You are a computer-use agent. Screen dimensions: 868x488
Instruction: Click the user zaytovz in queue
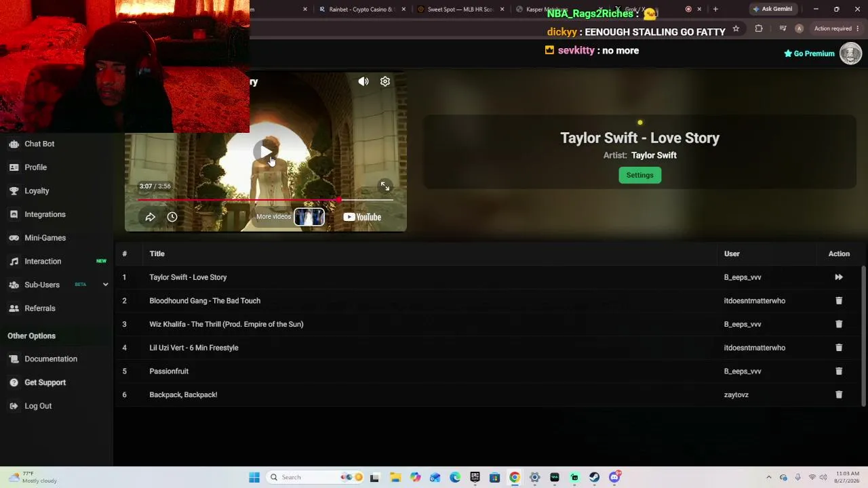pos(736,394)
